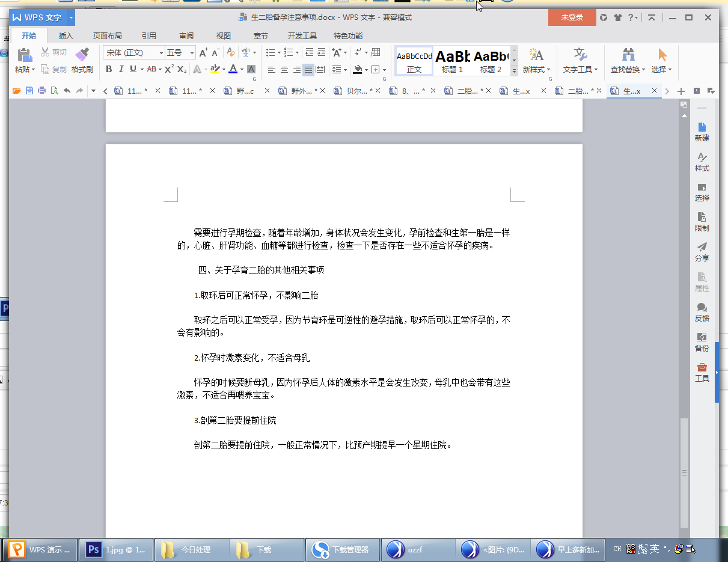The width and height of the screenshot is (728, 562).
Task: Toggle justified text alignment
Action: click(x=308, y=70)
